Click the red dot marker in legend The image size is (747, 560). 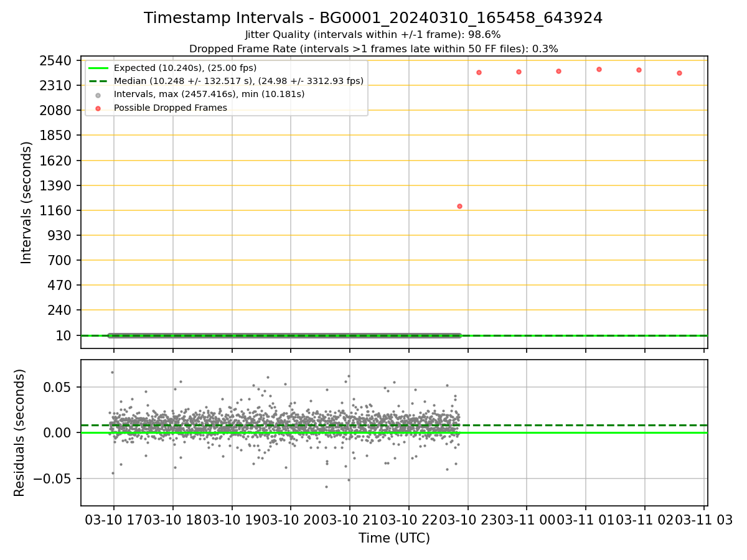(98, 108)
